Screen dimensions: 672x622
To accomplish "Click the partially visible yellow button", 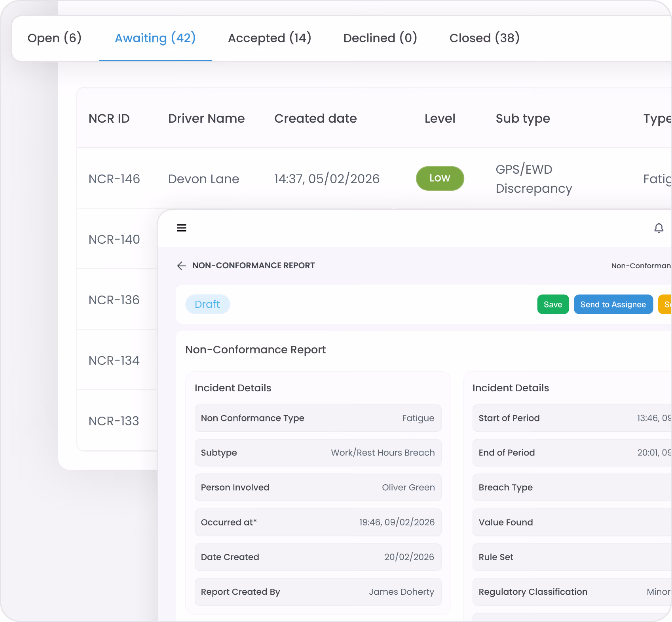I will click(x=665, y=304).
